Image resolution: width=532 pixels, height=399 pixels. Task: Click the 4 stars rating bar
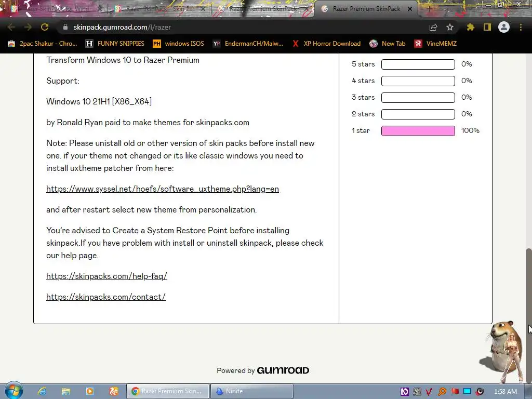pos(418,81)
